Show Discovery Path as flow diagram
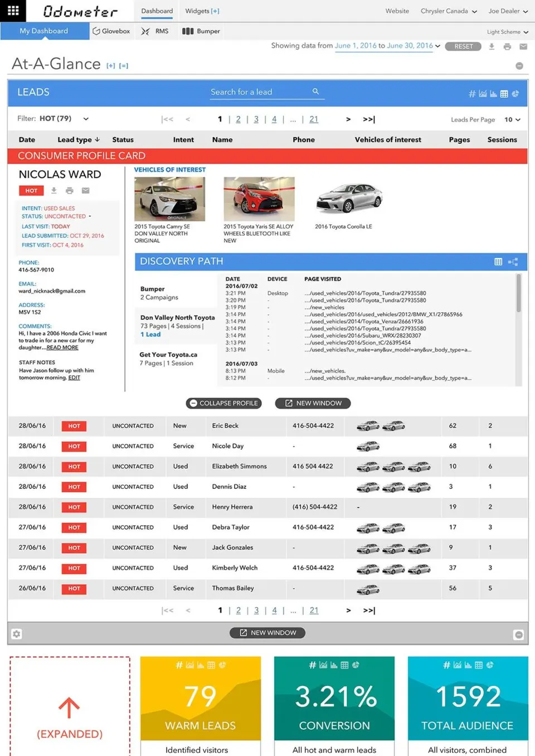This screenshot has width=535, height=756. click(513, 261)
